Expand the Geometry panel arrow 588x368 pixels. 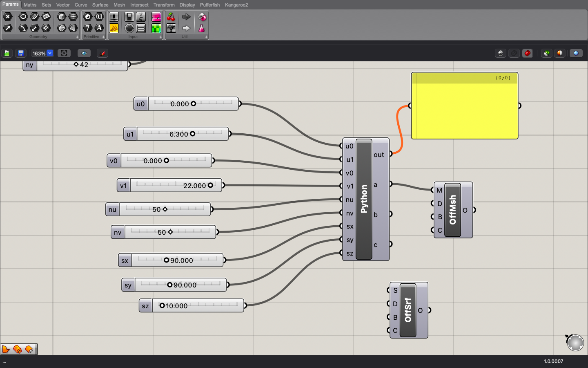click(x=77, y=37)
